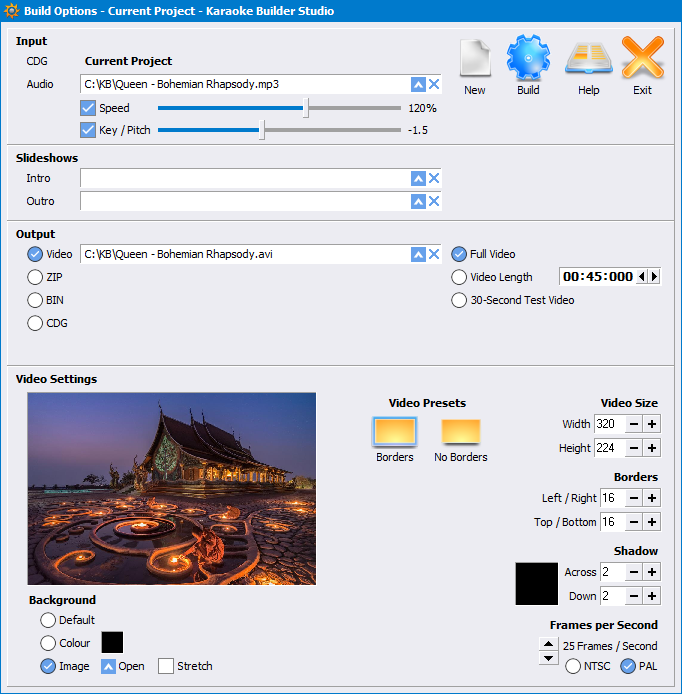Viewport: 682px width, 694px height.
Task: Click the Output video path field
Action: tap(245, 254)
